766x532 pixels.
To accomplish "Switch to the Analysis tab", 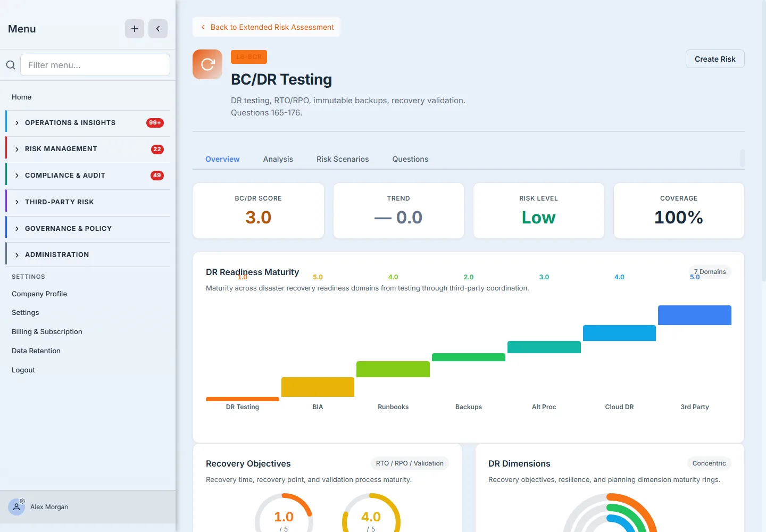I will pyautogui.click(x=278, y=159).
